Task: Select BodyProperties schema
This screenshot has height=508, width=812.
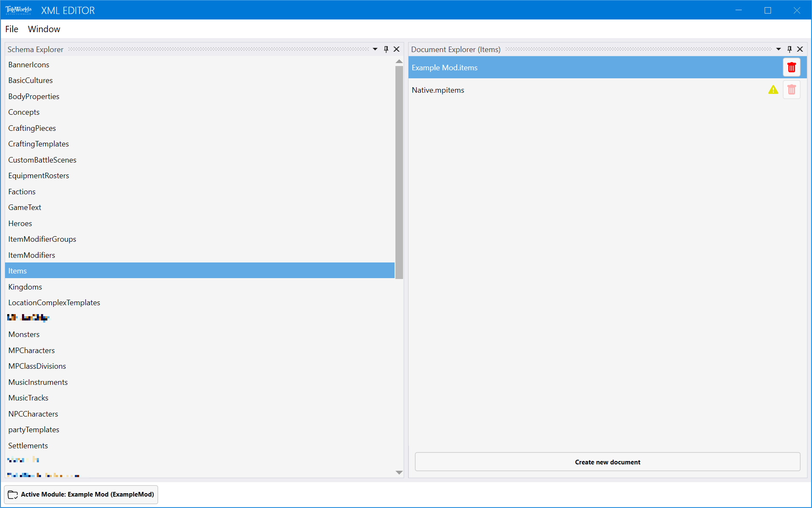Action: [200, 97]
